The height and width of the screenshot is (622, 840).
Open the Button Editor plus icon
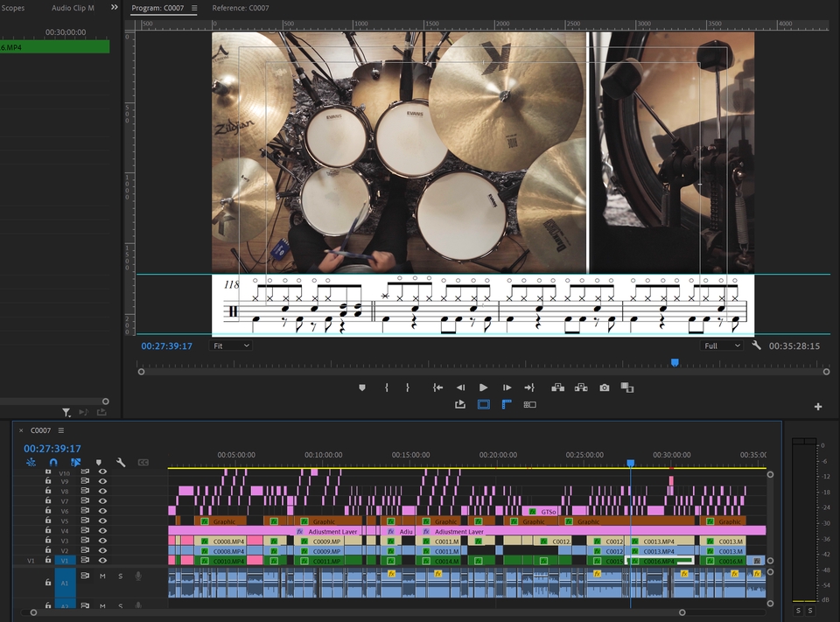coord(818,407)
